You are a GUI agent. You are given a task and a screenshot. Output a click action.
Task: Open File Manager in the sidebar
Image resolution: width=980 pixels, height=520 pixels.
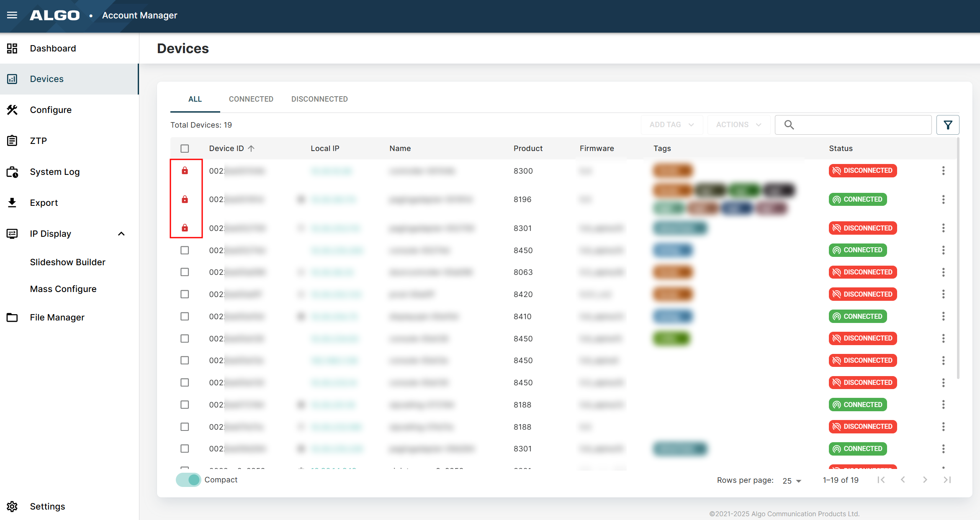click(69, 318)
